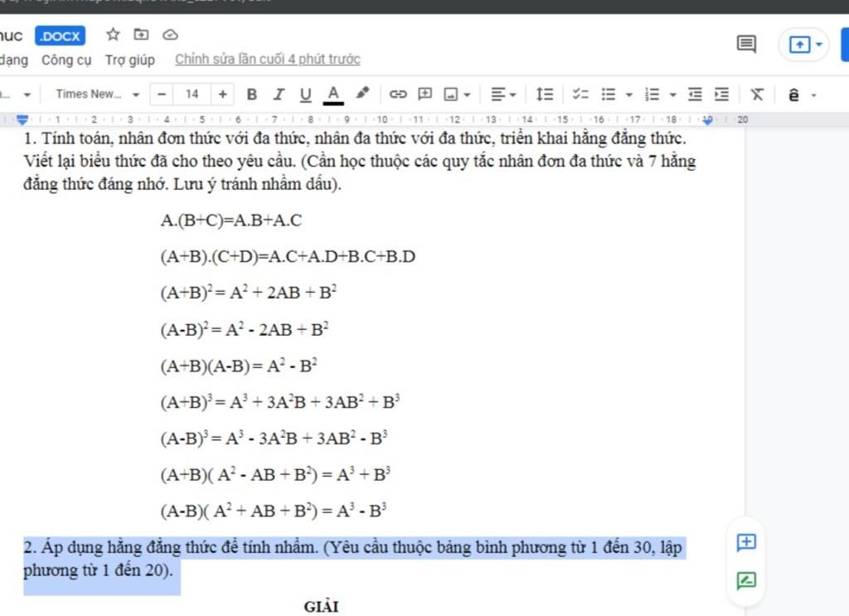849x616 pixels.
Task: Click the present to meeting button
Action: point(800,45)
